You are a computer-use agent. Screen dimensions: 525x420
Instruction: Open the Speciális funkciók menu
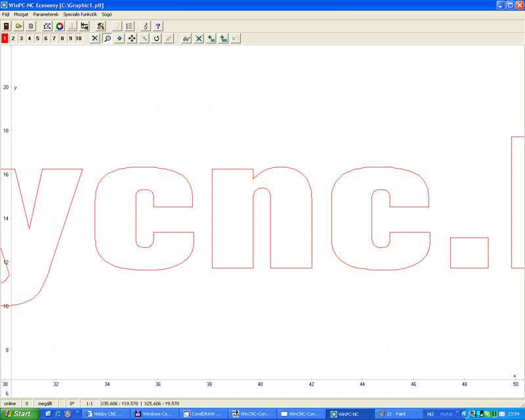click(80, 14)
